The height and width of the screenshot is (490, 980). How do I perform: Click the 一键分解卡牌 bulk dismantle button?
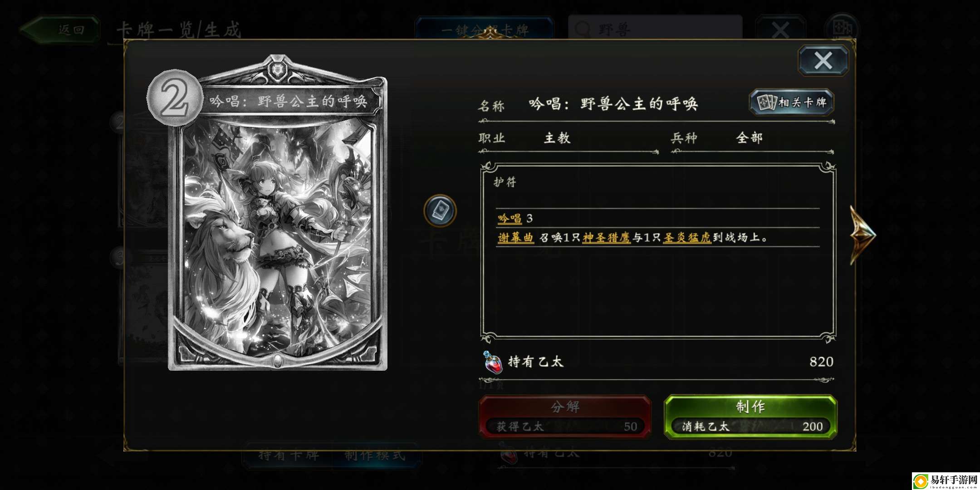pos(484,30)
